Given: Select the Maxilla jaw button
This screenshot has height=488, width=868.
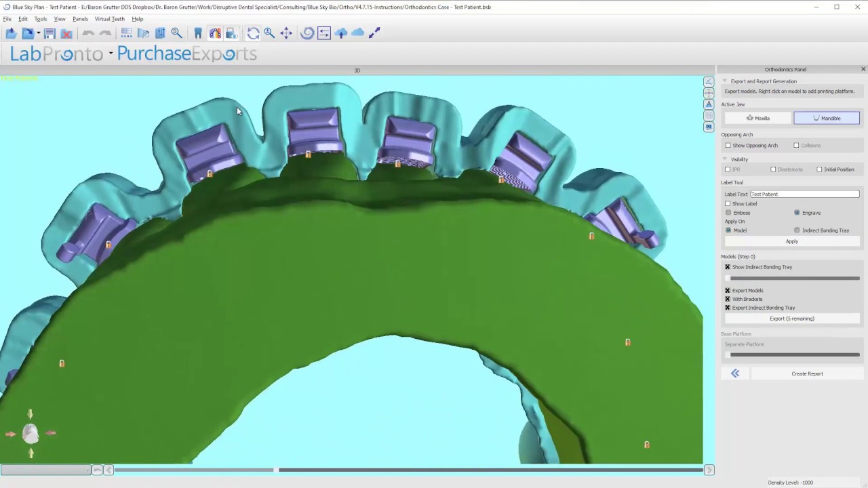Looking at the screenshot, I should (757, 118).
